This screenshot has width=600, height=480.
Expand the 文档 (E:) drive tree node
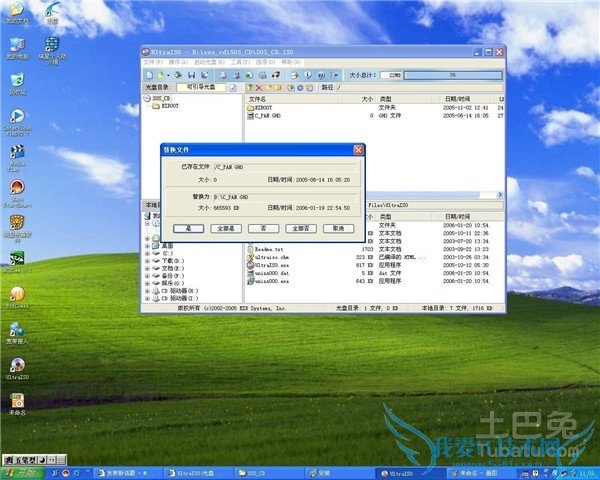click(147, 268)
